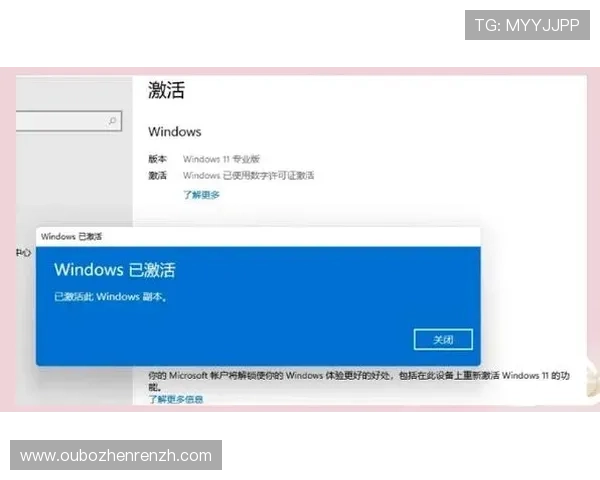Close the Windows 已激活 dialog with 关闭
Screen dimensions: 600x480
(443, 339)
